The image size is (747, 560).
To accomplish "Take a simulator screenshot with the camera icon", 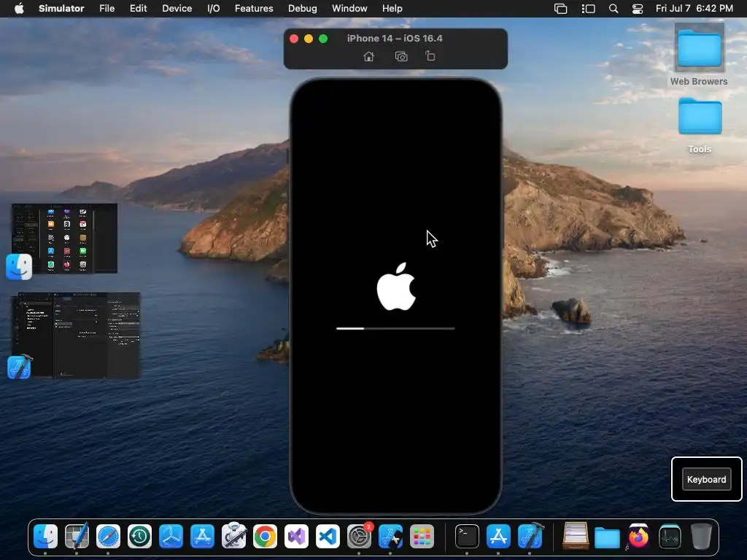I will point(401,57).
